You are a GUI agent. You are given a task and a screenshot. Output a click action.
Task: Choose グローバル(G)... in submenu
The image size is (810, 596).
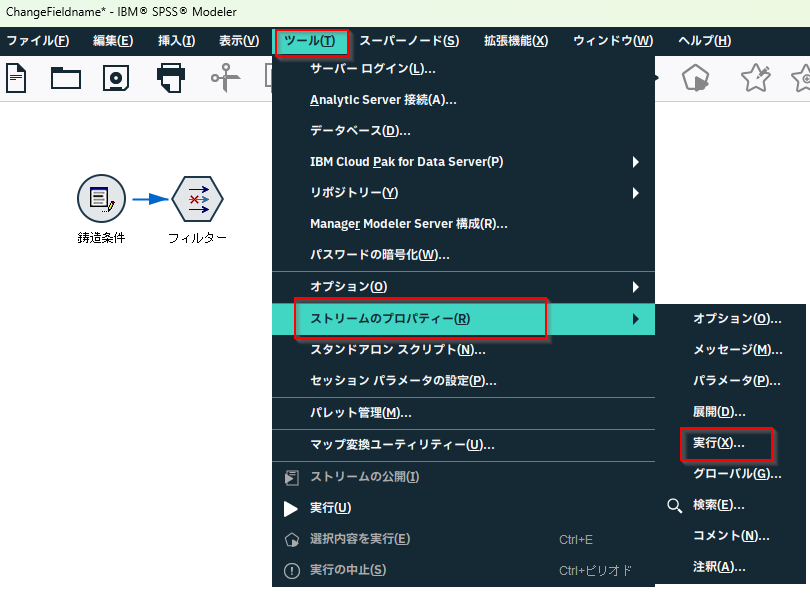point(730,474)
